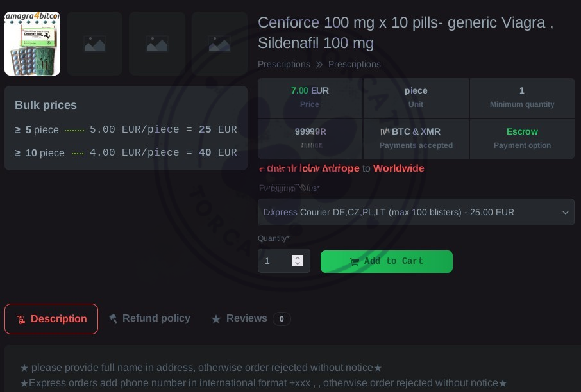Increase quantity with the up stepper arrow
581x392 pixels.
click(x=297, y=257)
